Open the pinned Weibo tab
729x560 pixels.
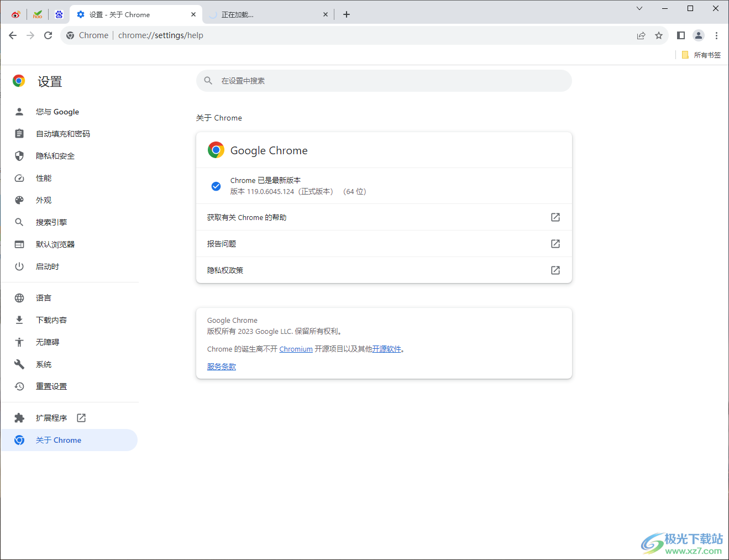(x=15, y=14)
